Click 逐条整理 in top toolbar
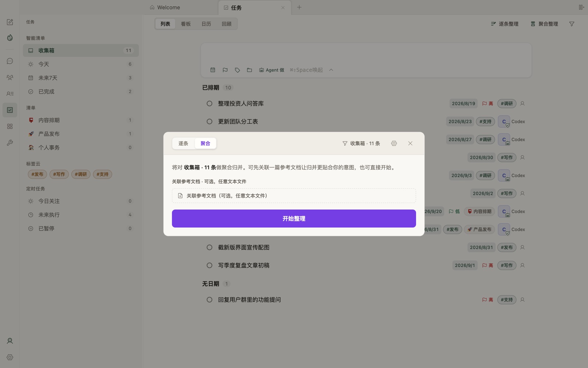588x368 pixels. coord(505,24)
